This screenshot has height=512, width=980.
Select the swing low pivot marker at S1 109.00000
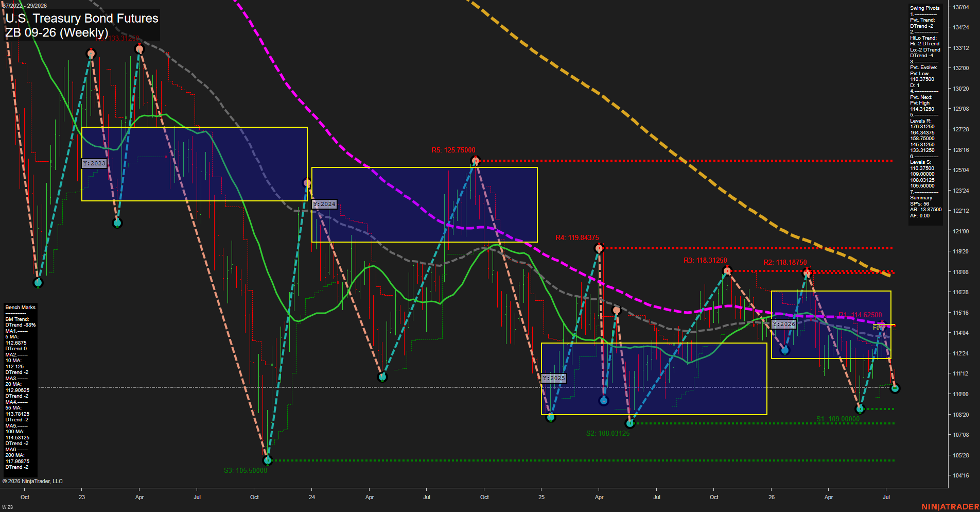tap(860, 409)
